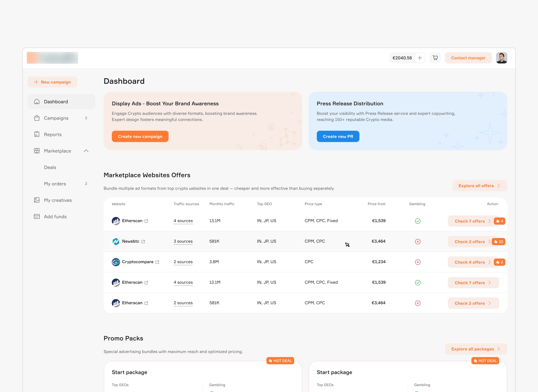
Task: Open external link icon for Etherscan 581K row
Action: 146,303
